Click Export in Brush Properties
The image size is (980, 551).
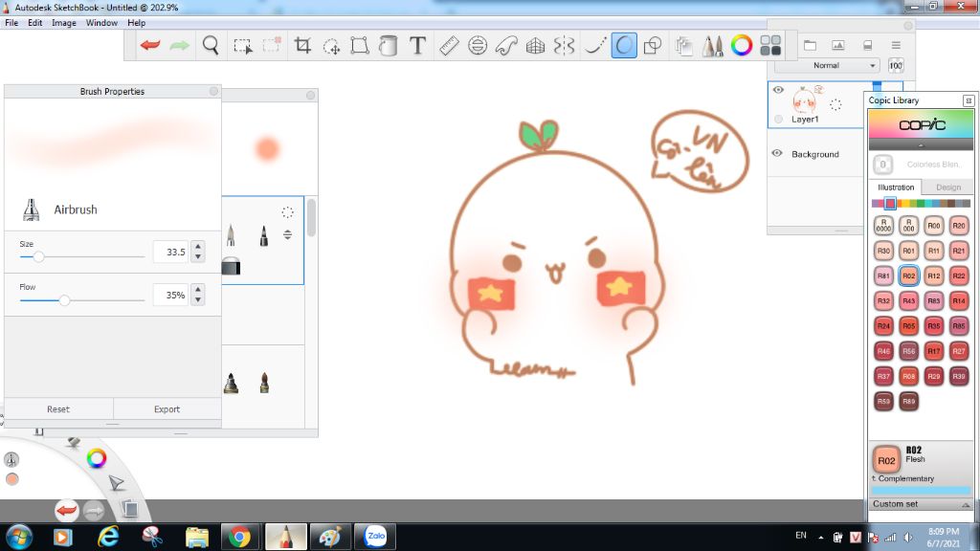pyautogui.click(x=167, y=409)
